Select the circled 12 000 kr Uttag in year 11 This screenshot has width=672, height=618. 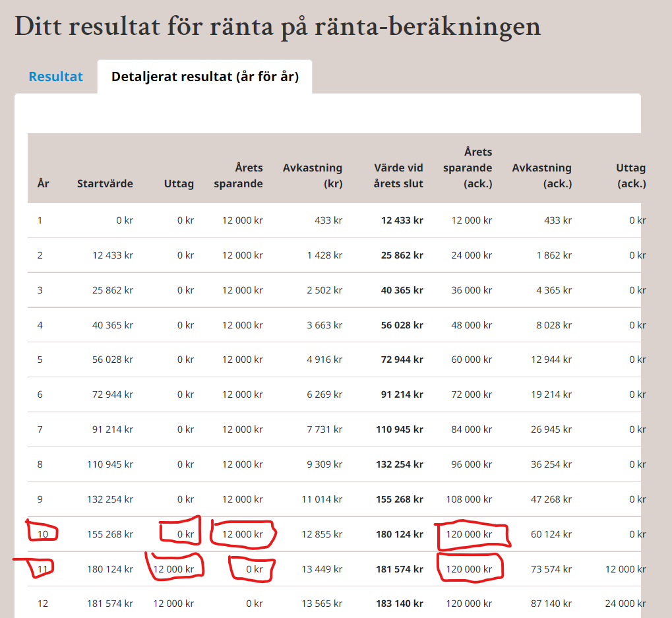point(173,569)
